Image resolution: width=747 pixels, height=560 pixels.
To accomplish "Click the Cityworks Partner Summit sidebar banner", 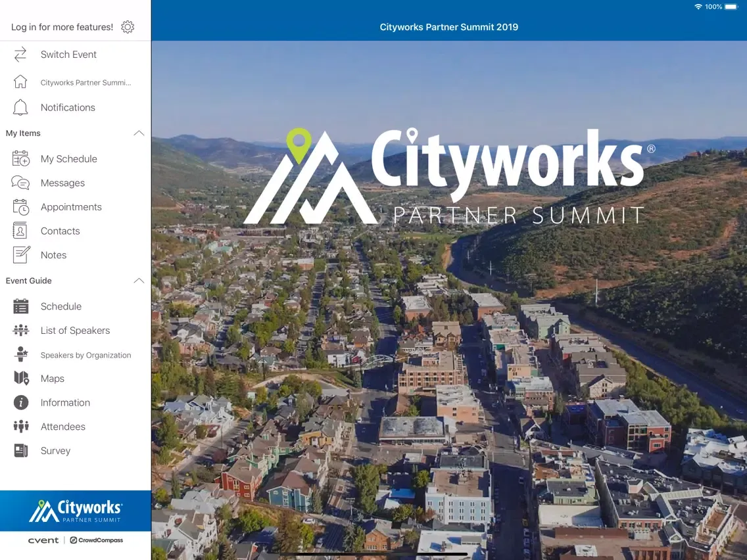I will 76,511.
